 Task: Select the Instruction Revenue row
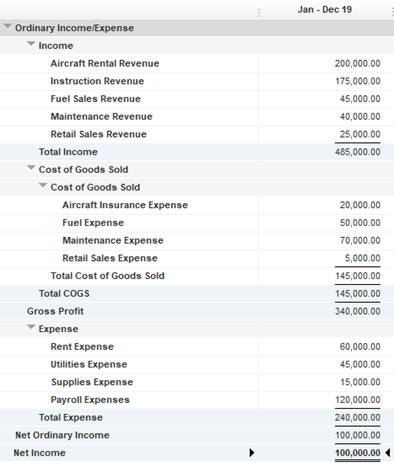pyautogui.click(x=197, y=81)
